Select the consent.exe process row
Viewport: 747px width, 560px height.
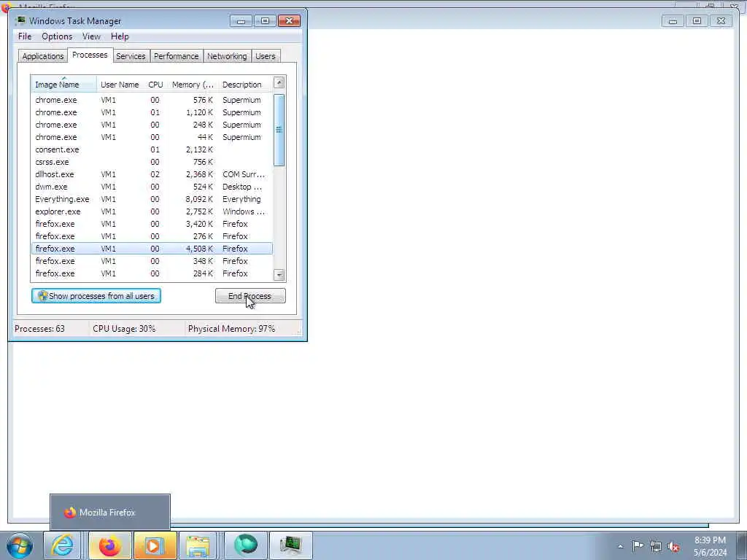(152, 149)
